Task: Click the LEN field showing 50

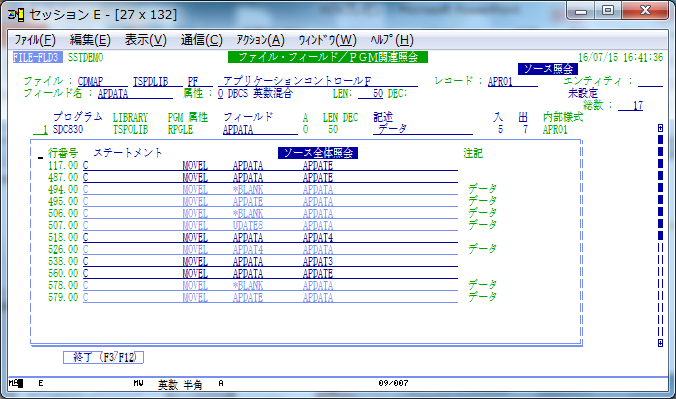Action: [x=370, y=94]
